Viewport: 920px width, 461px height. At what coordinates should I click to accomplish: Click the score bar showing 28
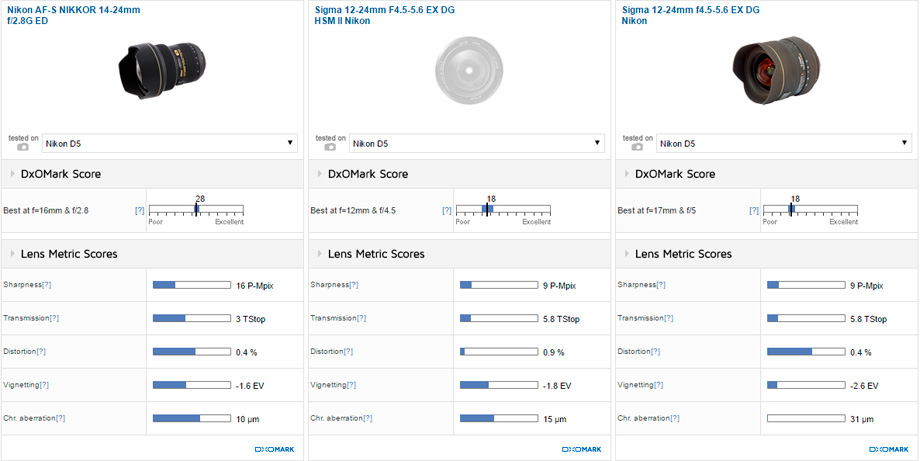coord(196,209)
